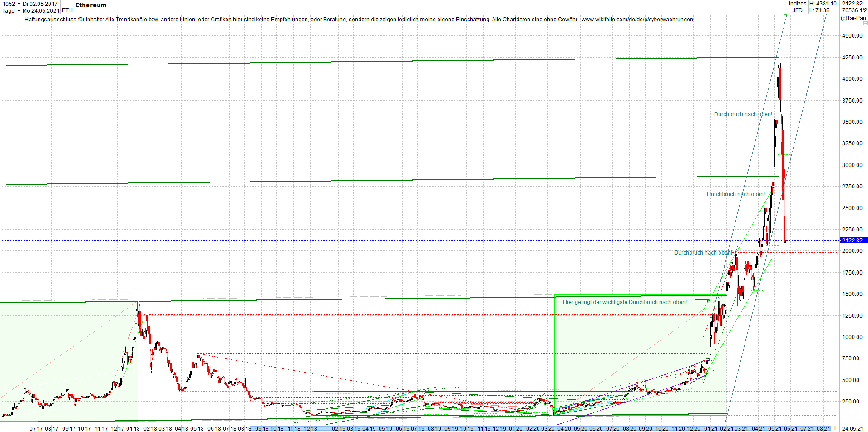868x432 pixels.
Task: Click the Indizes category label
Action: click(x=798, y=4)
